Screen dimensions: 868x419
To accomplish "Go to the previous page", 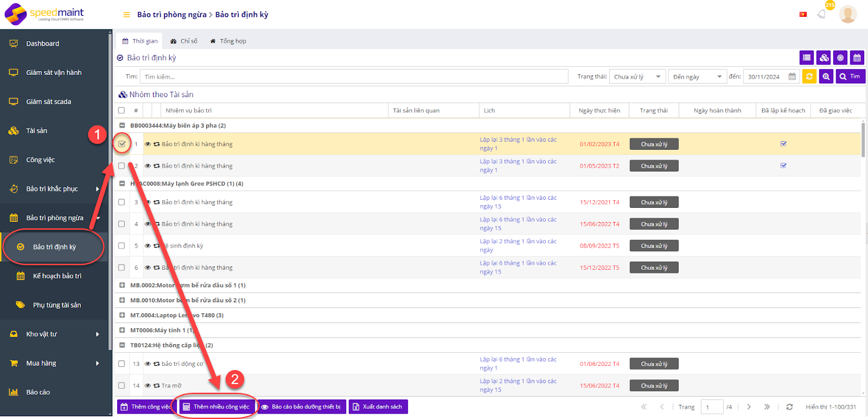I will tap(662, 407).
